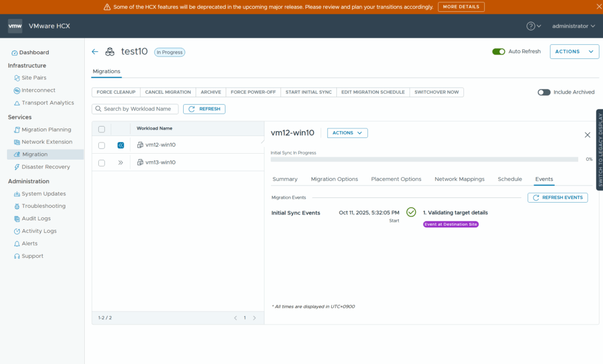Click the Search by Workload Name field

click(137, 109)
